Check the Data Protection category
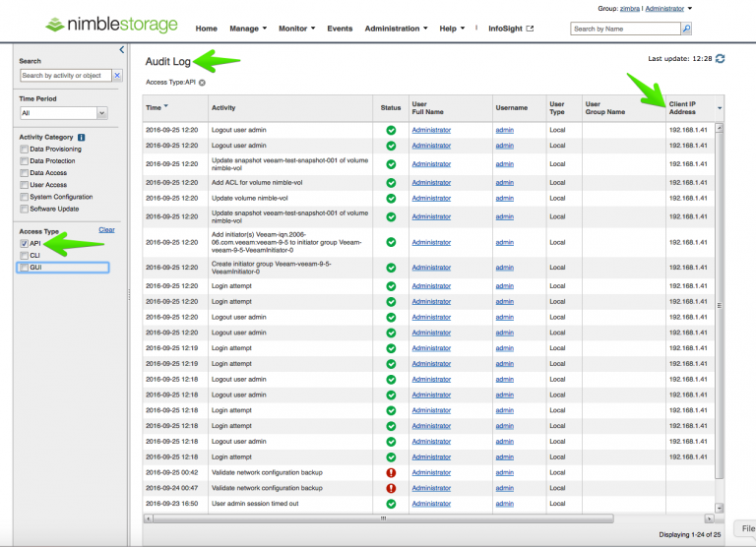 [24, 161]
